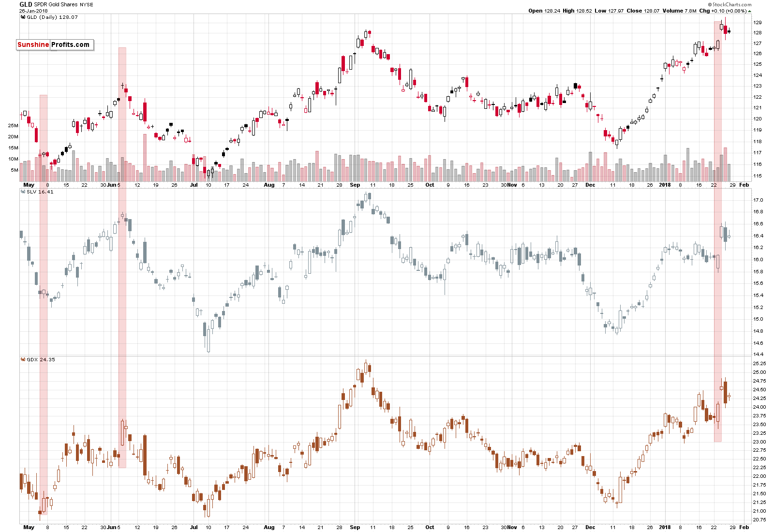
Task: Click the High 128.52 value
Action: pos(577,11)
